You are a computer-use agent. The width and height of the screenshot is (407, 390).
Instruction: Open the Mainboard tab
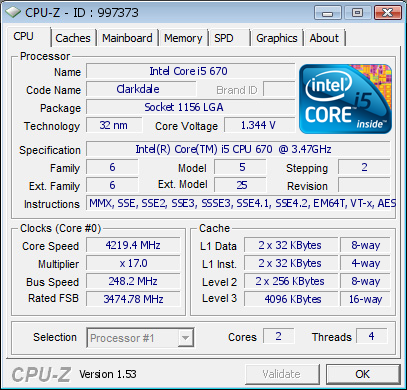[127, 38]
